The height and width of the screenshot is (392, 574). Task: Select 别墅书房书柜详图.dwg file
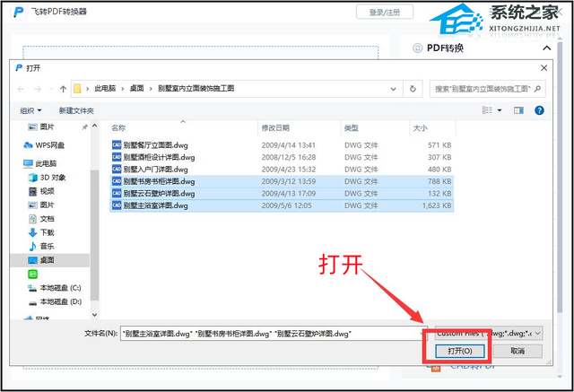point(282,181)
